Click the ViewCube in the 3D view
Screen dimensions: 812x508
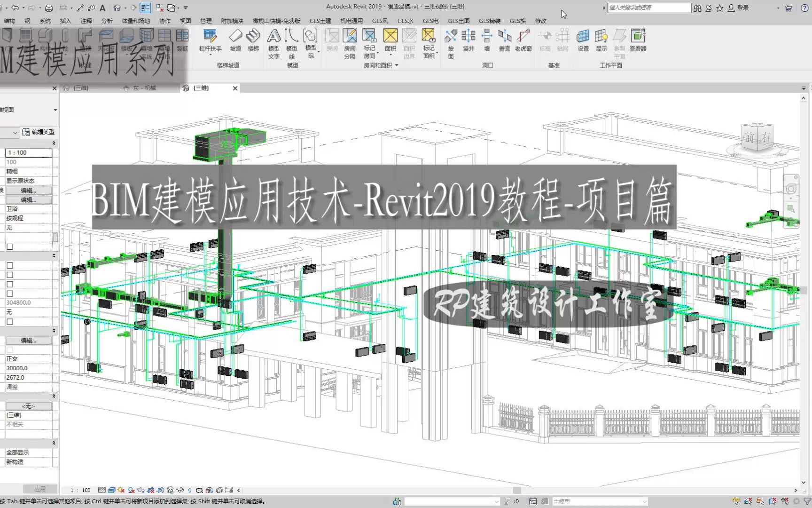pos(757,137)
